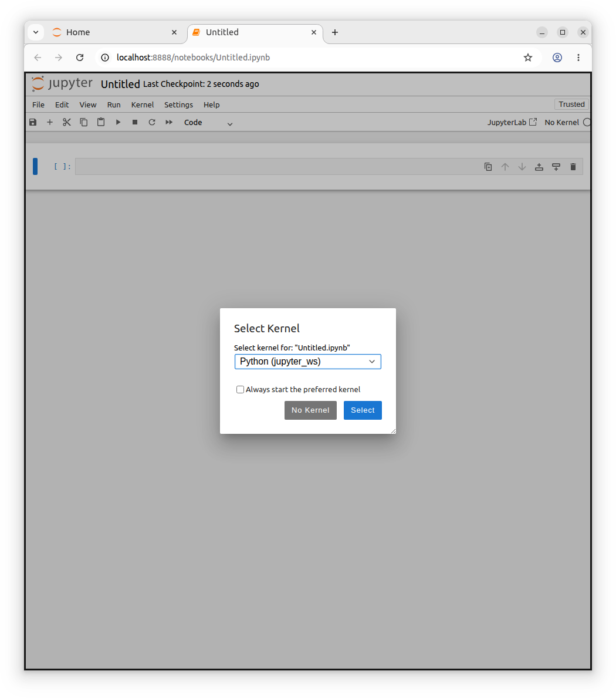
Task: Click the browser address bar URL
Action: (x=193, y=58)
